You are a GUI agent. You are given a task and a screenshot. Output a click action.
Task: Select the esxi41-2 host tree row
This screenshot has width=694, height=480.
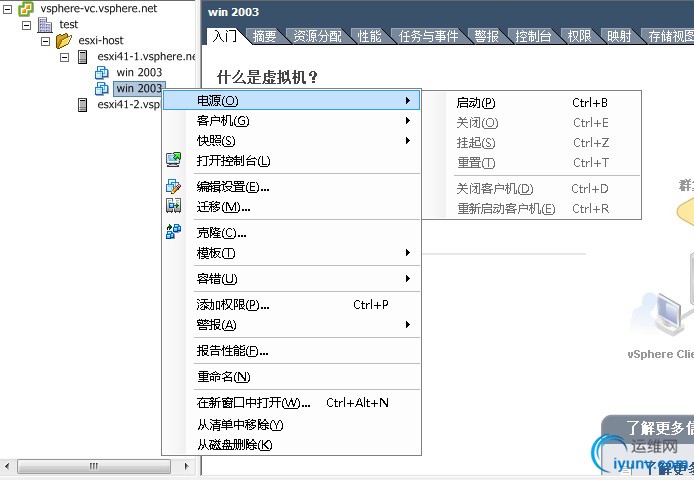[128, 105]
